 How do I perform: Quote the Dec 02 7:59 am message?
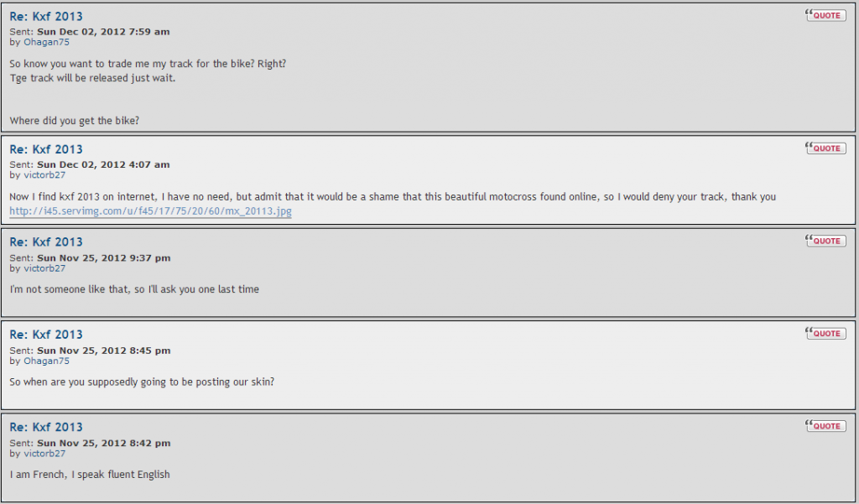tap(825, 15)
